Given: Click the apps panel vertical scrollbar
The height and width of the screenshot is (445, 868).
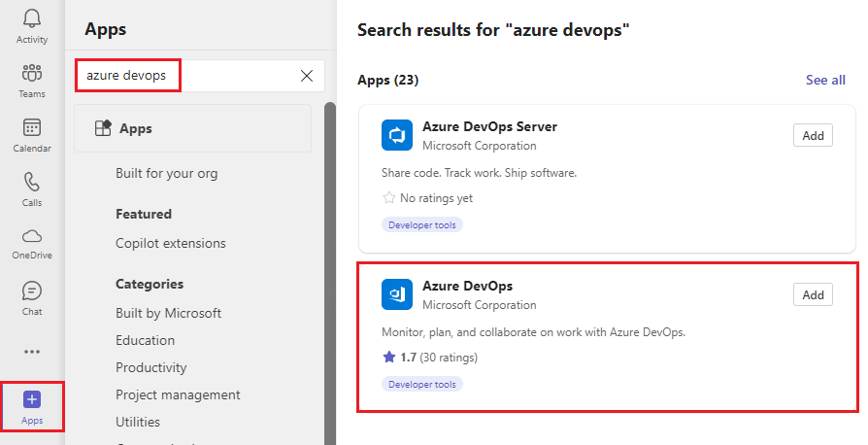Looking at the screenshot, I should pos(329,274).
